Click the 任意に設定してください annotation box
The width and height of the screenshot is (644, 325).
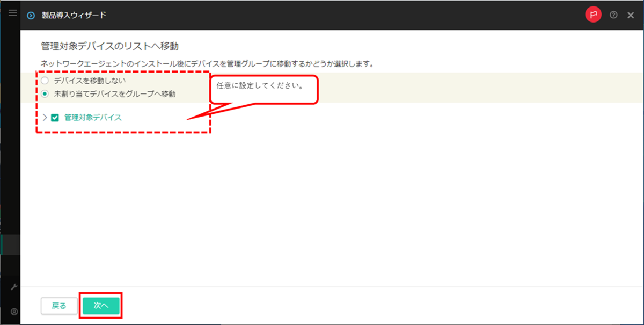[x=263, y=88]
